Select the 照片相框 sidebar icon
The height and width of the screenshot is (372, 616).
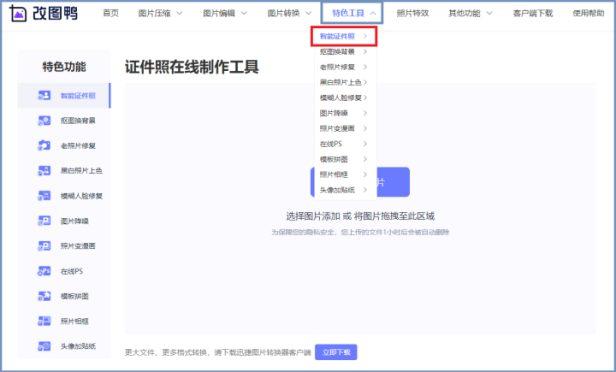point(44,321)
